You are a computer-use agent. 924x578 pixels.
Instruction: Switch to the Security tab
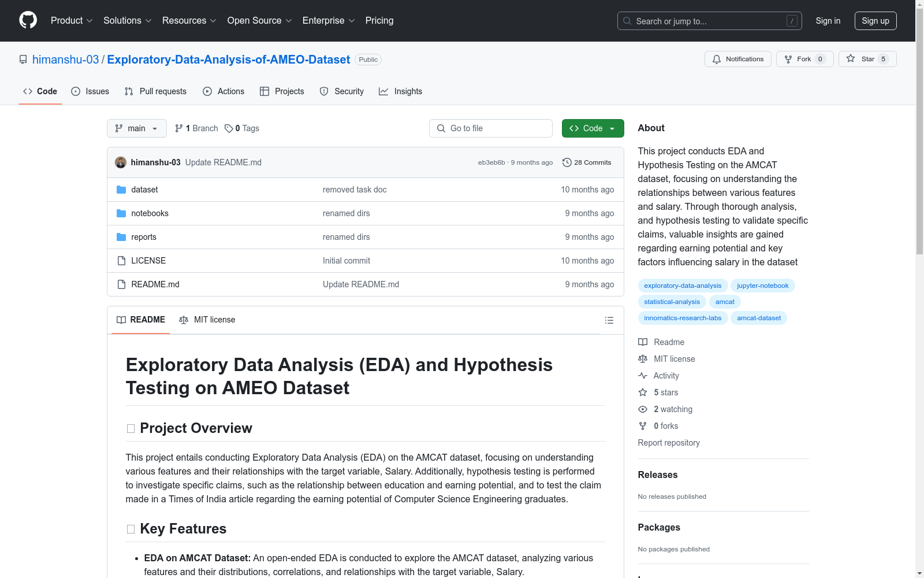pos(342,91)
